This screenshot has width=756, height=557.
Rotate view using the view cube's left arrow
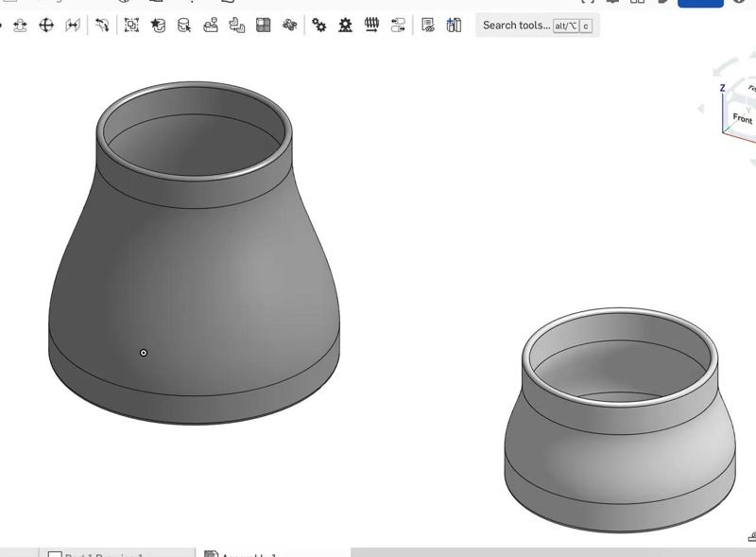[x=700, y=109]
